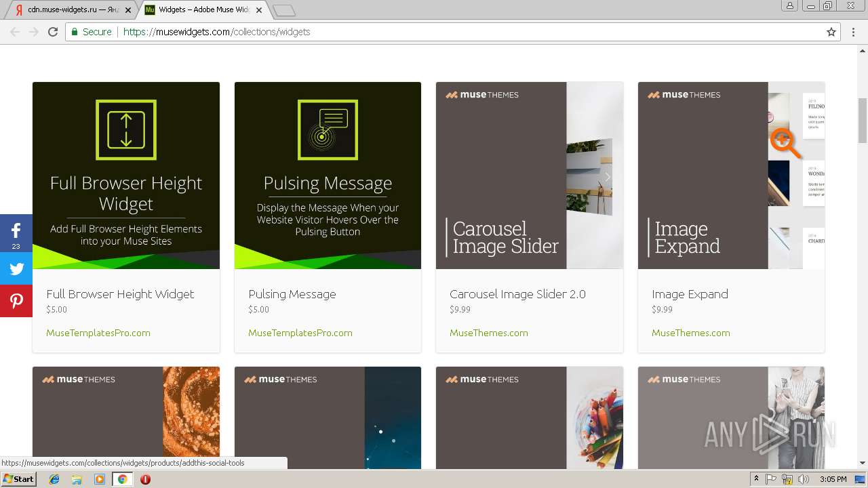This screenshot has width=868, height=488.
Task: Select the Chrome taskbar icon
Action: pos(122,479)
